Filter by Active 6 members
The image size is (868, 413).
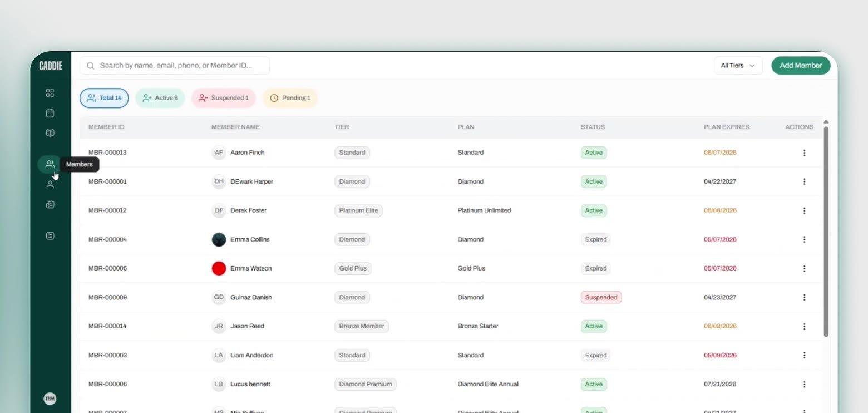tap(160, 98)
